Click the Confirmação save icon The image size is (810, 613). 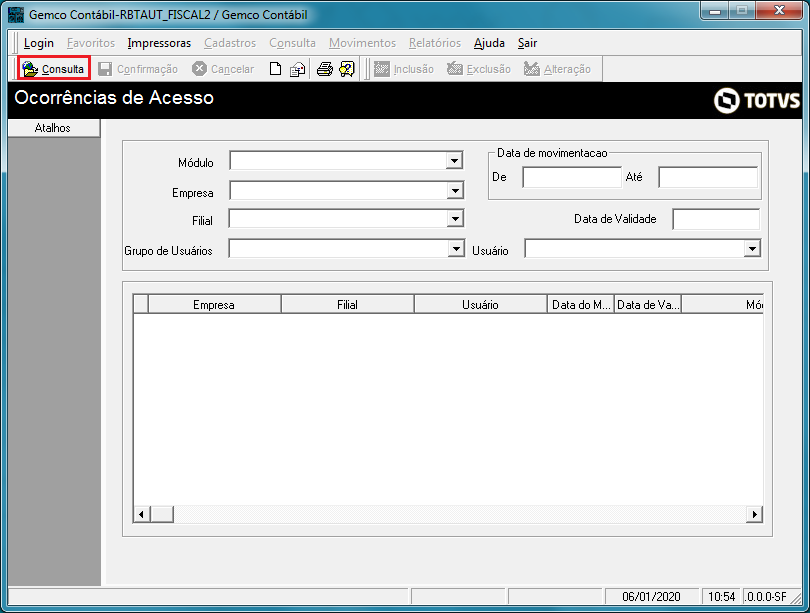tap(105, 69)
